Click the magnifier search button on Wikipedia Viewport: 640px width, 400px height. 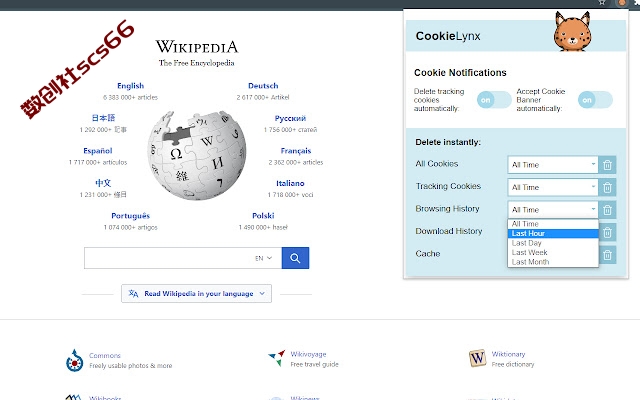tap(295, 258)
